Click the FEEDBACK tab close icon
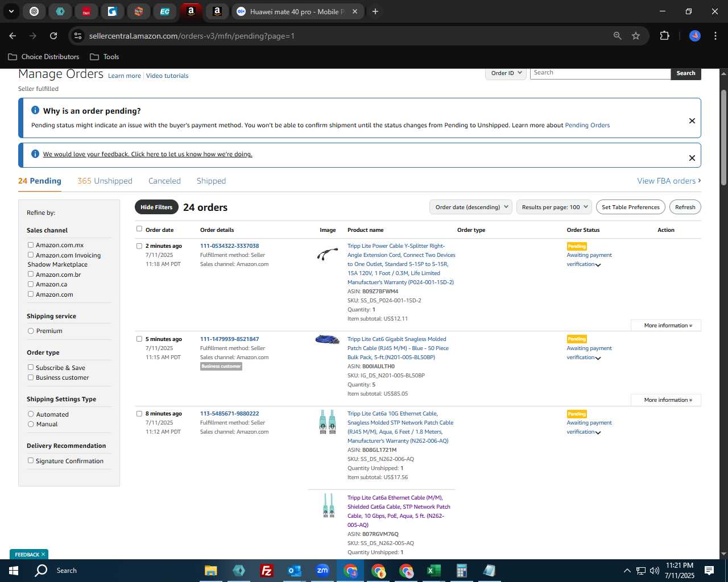The width and height of the screenshot is (728, 582). point(43,554)
